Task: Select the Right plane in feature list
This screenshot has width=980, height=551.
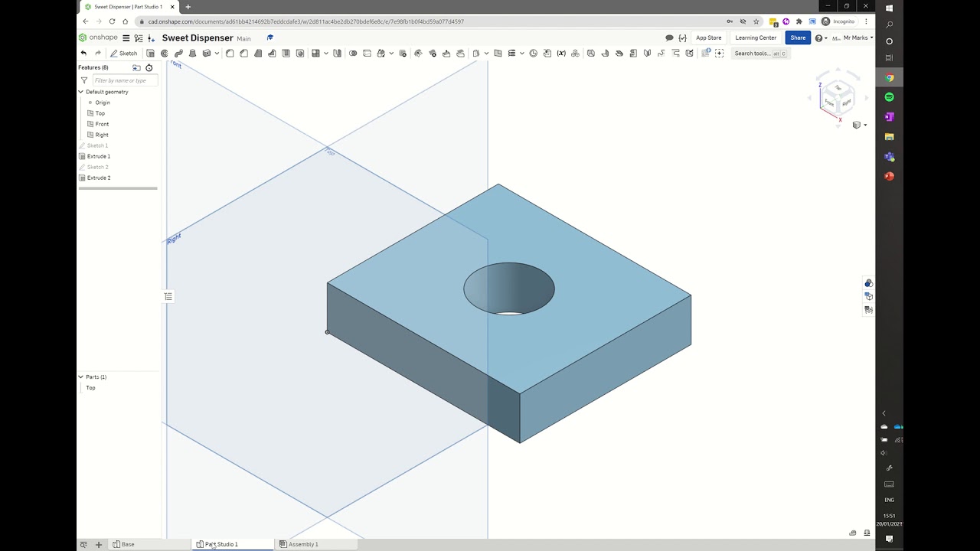Action: coord(102,135)
